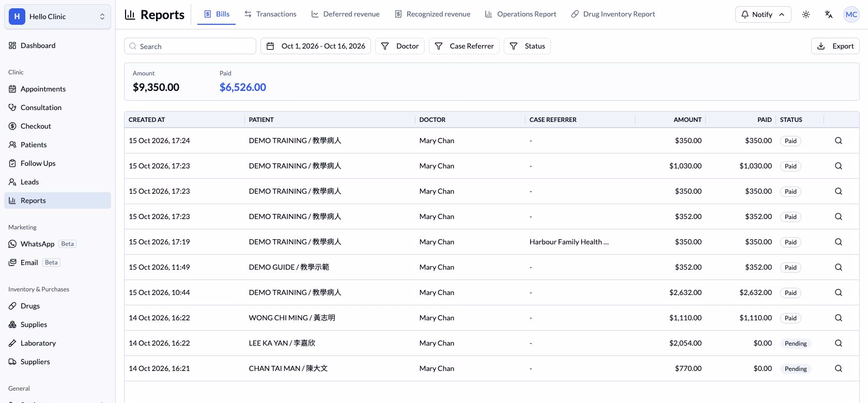Click patient WONG CHI MING / 黃志明

point(292,318)
